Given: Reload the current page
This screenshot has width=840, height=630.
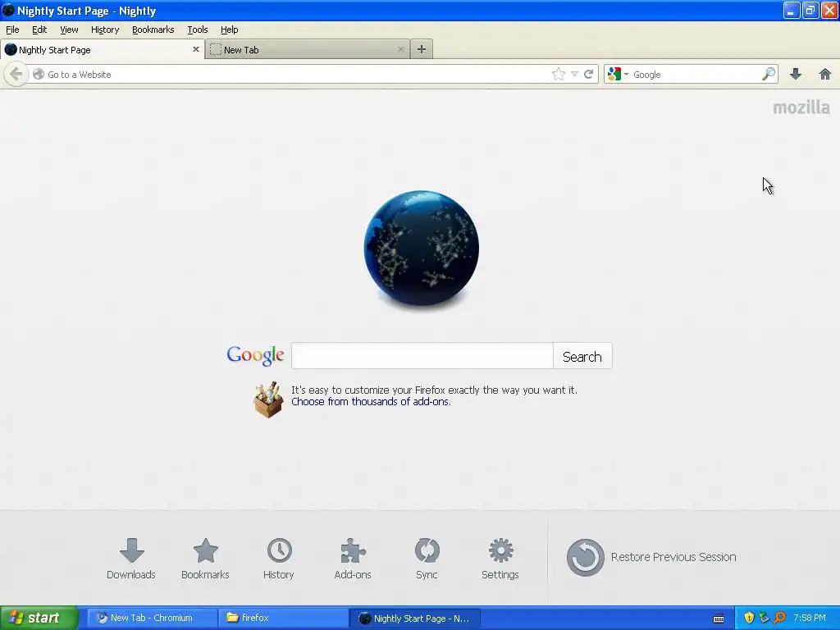Looking at the screenshot, I should (588, 75).
